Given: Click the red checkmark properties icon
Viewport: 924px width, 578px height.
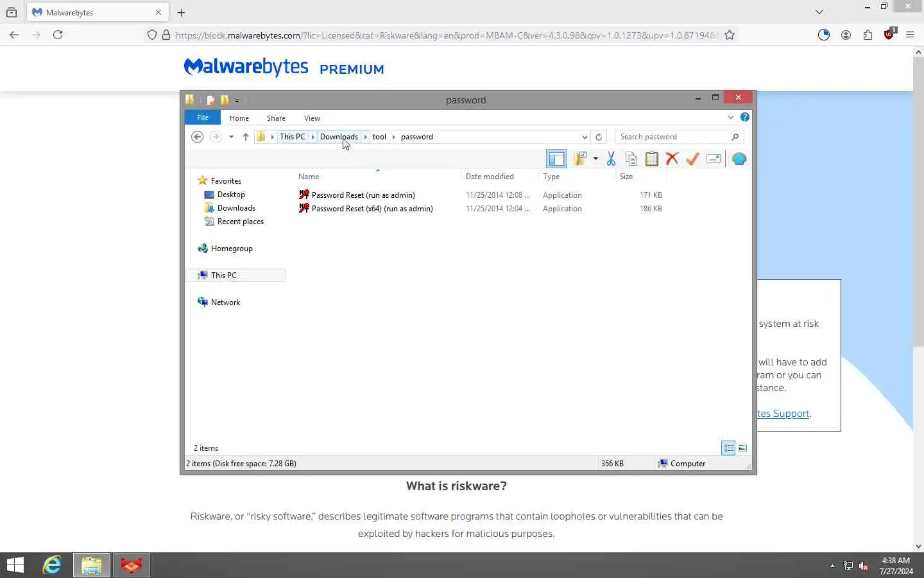Looking at the screenshot, I should [692, 159].
